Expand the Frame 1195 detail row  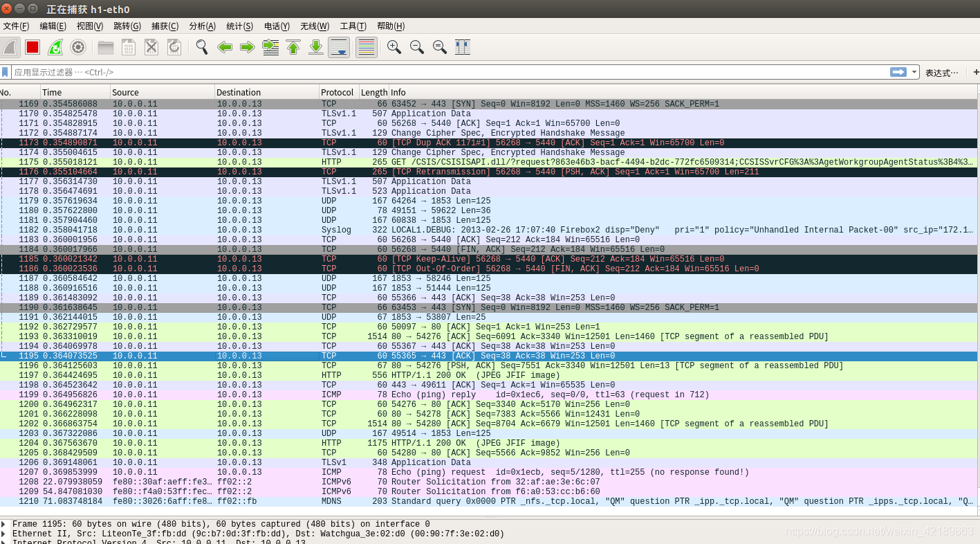pos(6,524)
